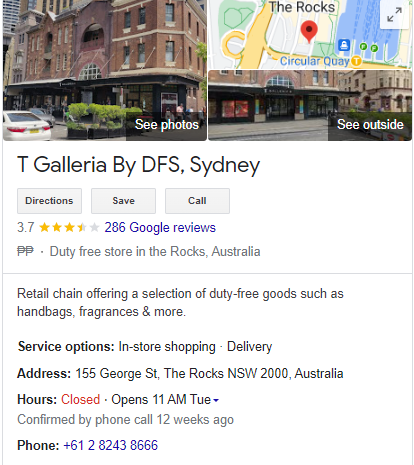Screen dimensions: 414x465
Task: Open the See outside street view
Action: point(370,125)
